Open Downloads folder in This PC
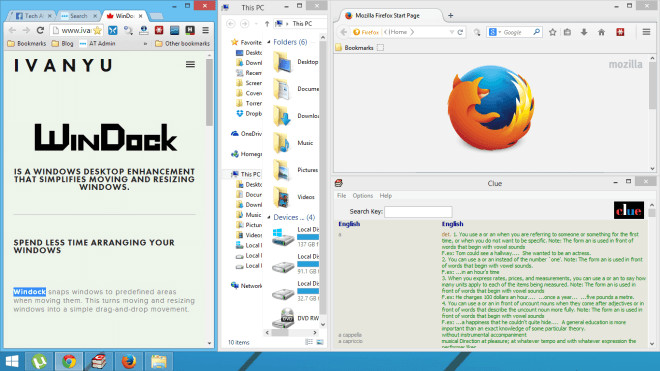This screenshot has height=371, width=660. pyautogui.click(x=295, y=116)
